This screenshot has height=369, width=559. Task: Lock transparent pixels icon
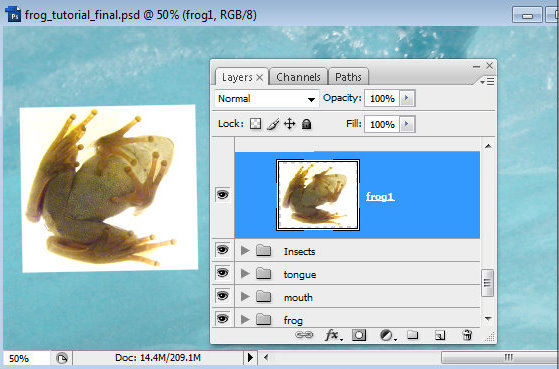(x=255, y=124)
